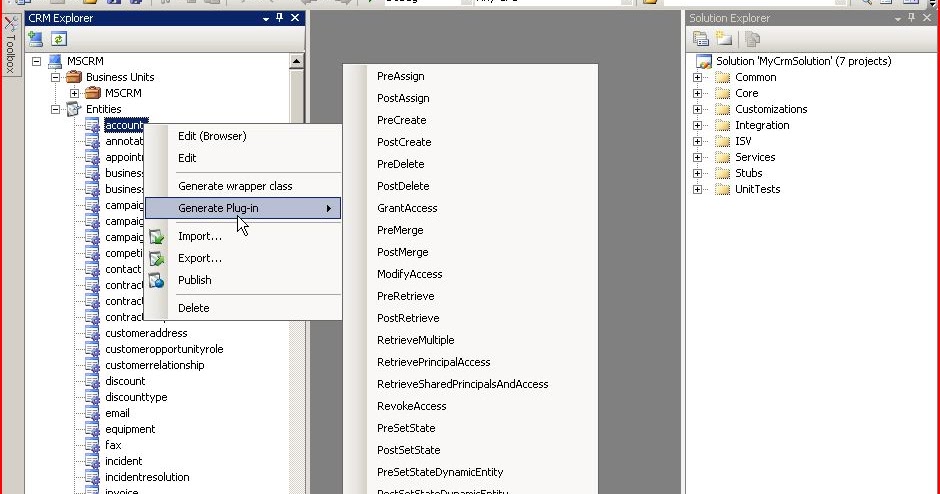Select PostMerge plug-in event

[x=402, y=252]
